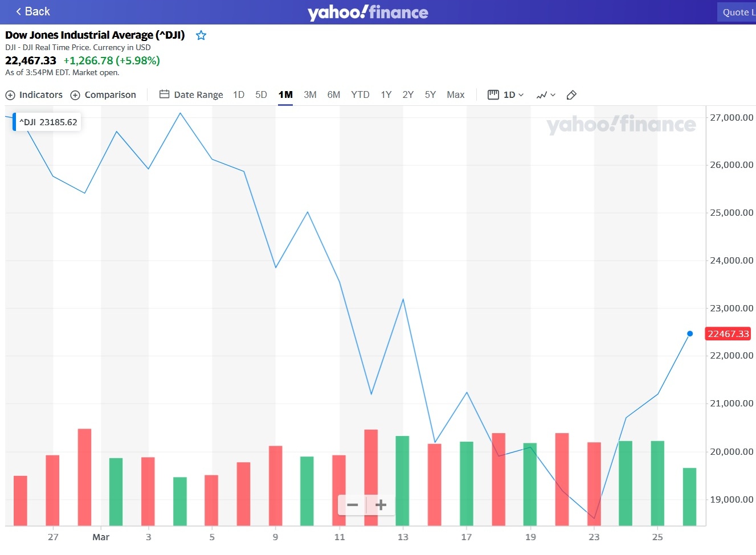Click the red 22467.33 current price marker
This screenshot has height=555, width=756.
coord(728,334)
